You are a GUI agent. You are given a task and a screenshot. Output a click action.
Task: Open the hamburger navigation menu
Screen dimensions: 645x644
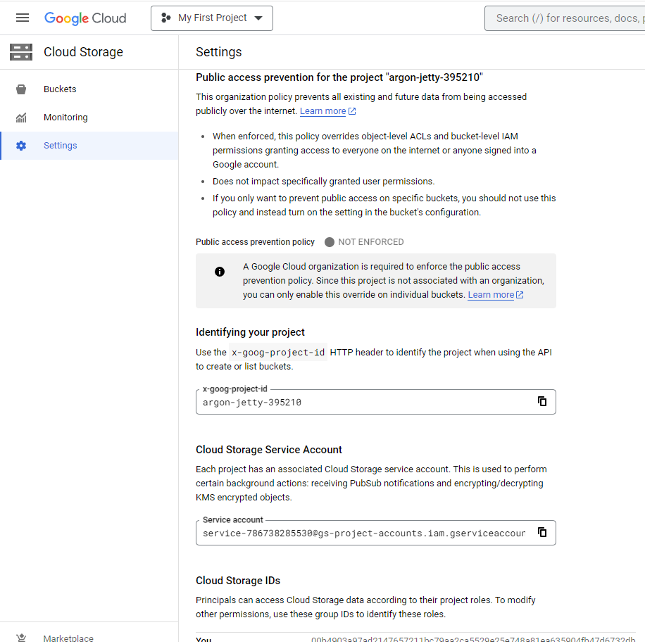[23, 18]
